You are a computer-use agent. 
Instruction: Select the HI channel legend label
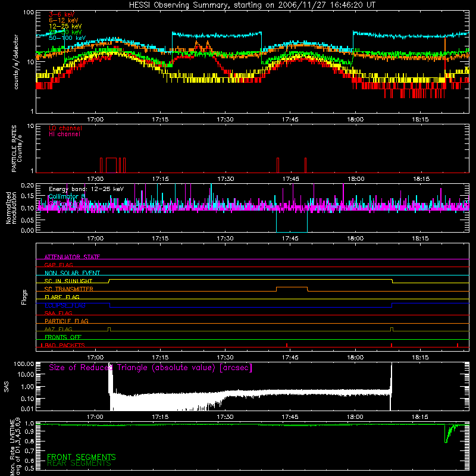[x=64, y=134]
